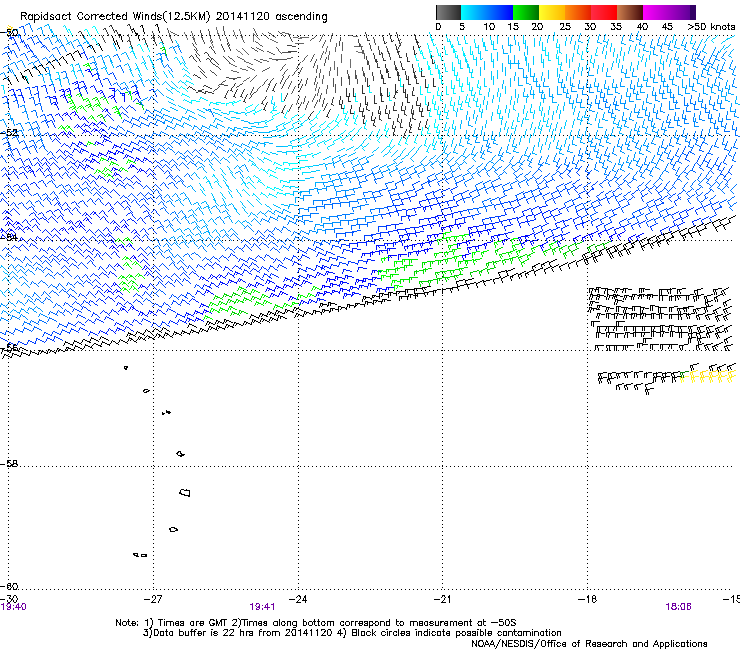Click the '-58' latitude axis label
This screenshot has width=740, height=650.
(x=9, y=464)
